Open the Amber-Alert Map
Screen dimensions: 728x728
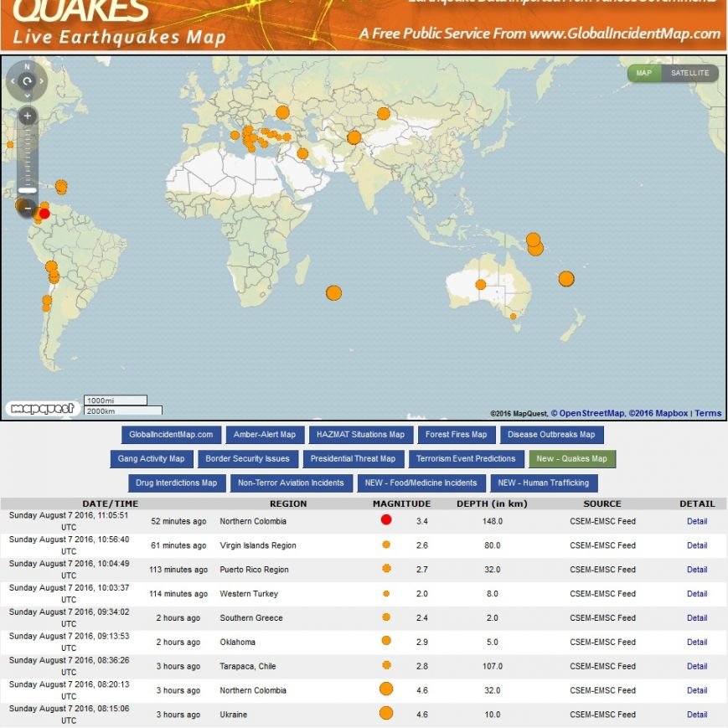point(265,435)
